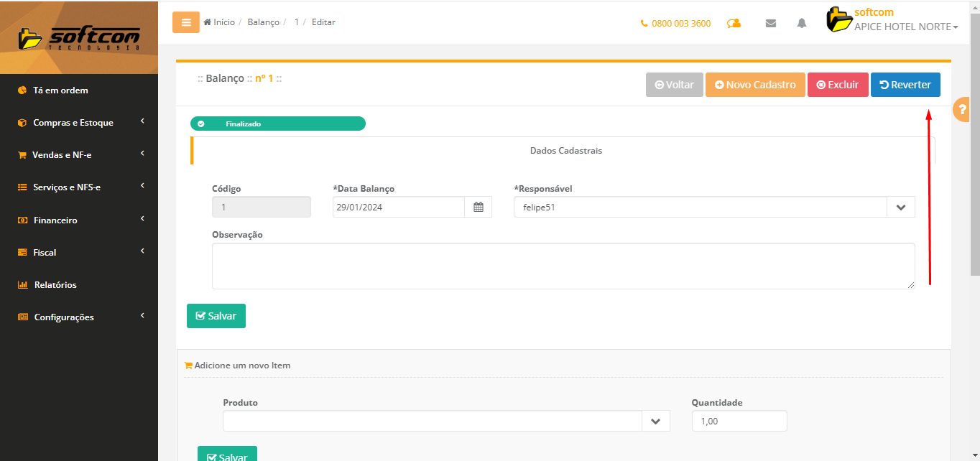This screenshot has height=461, width=980.
Task: Open Tá em ordem menu item
Action: click(60, 90)
